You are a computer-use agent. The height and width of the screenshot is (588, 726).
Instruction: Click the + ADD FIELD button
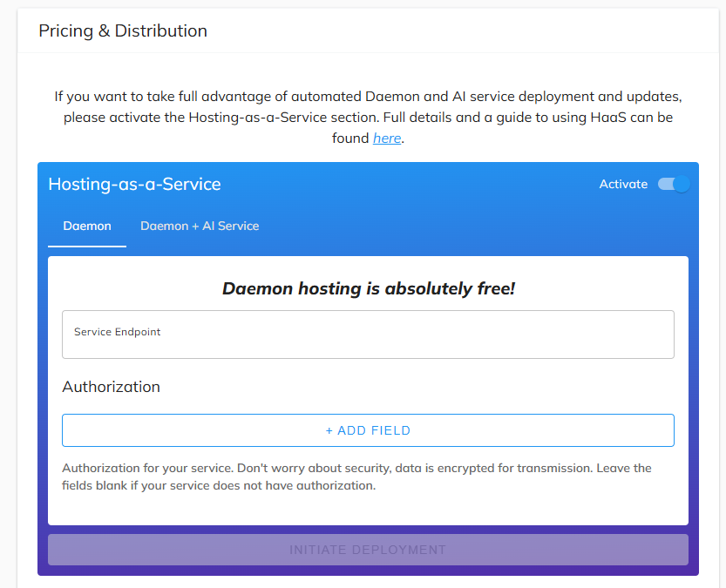pyautogui.click(x=367, y=430)
